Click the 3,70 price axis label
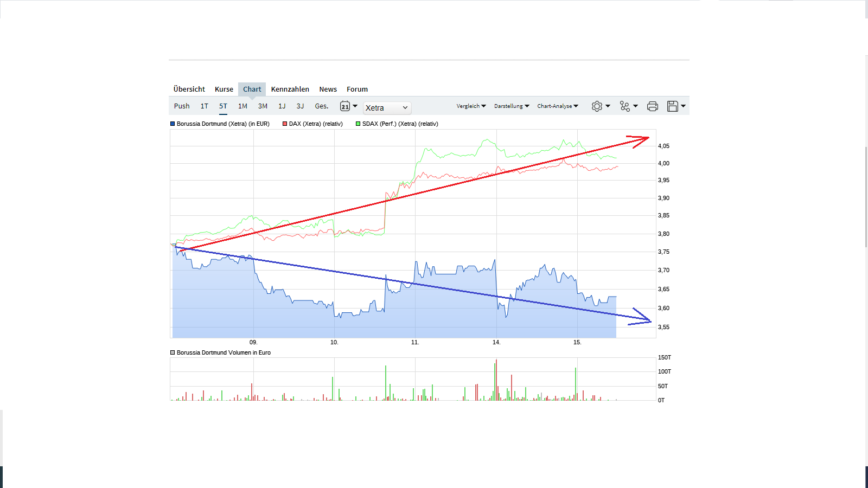The image size is (868, 488). pyautogui.click(x=663, y=270)
